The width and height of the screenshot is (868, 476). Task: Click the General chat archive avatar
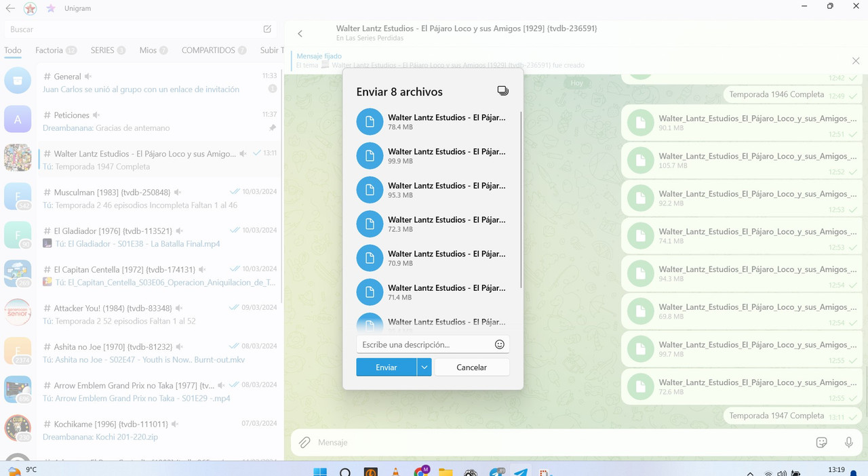(18, 81)
